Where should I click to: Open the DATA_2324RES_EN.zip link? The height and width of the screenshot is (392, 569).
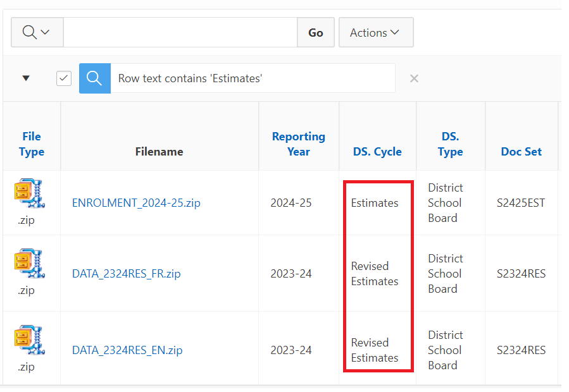(x=127, y=350)
